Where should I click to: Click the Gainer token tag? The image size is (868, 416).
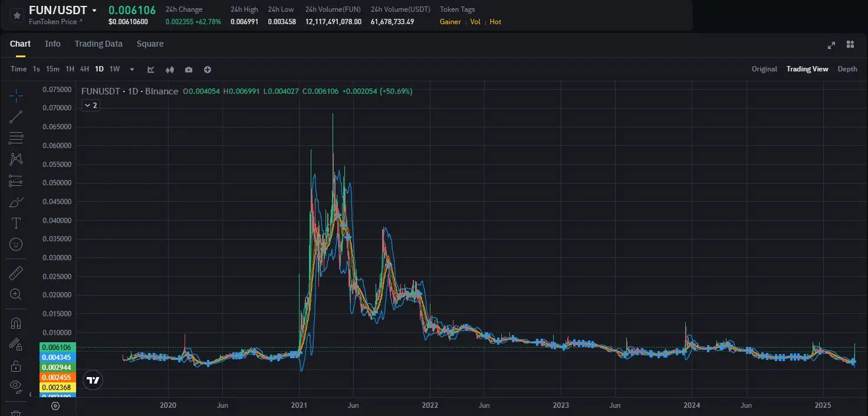pos(451,22)
